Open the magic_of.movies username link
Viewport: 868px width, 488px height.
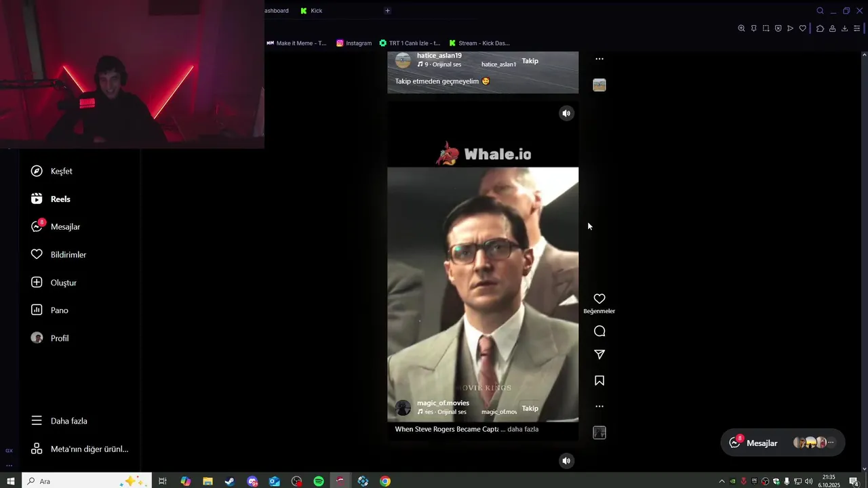[x=443, y=403]
